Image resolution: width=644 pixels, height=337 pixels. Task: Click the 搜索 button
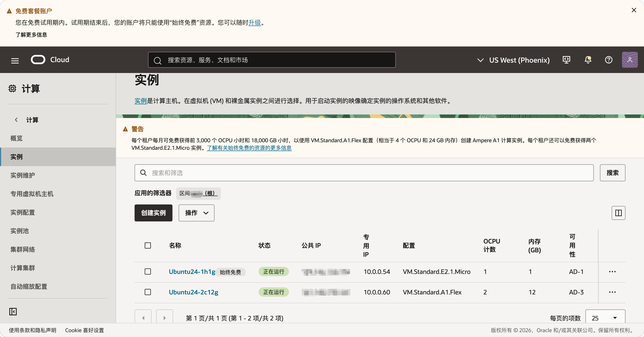[x=613, y=173]
